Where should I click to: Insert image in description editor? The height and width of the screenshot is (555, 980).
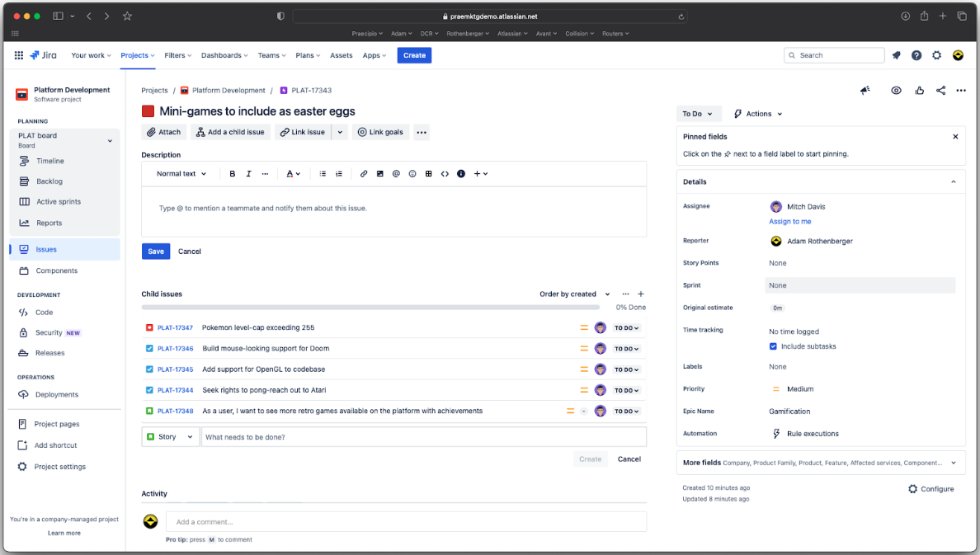[x=380, y=174]
